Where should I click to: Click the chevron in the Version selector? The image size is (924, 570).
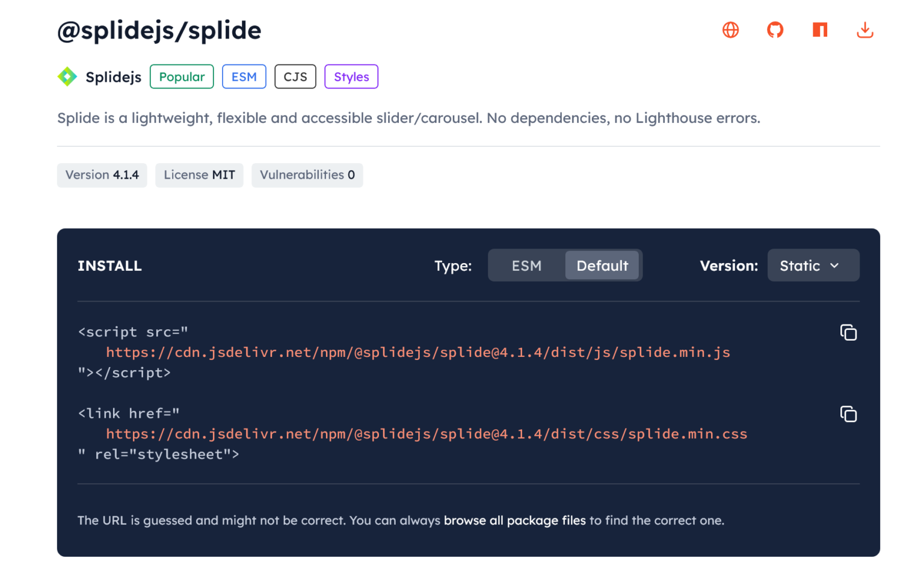pos(834,265)
